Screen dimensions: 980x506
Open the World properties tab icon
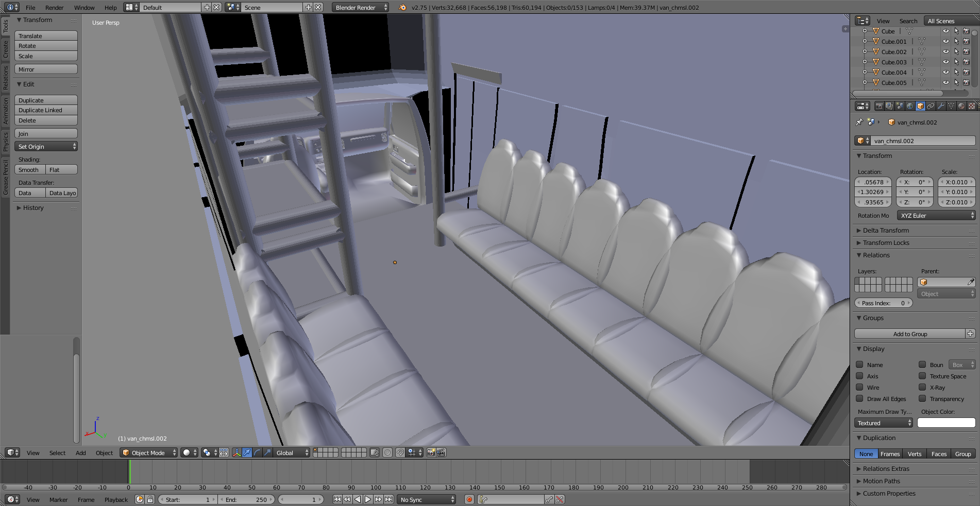[910, 106]
